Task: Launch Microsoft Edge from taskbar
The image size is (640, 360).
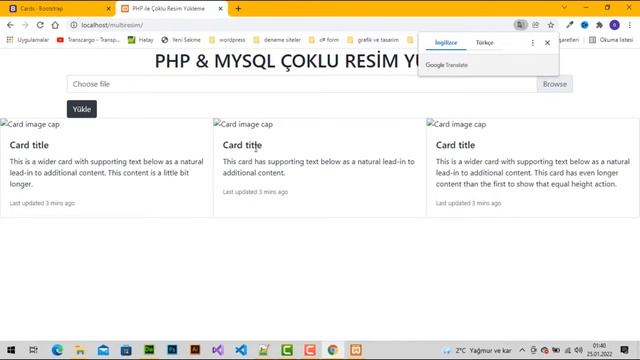Action: [57, 350]
